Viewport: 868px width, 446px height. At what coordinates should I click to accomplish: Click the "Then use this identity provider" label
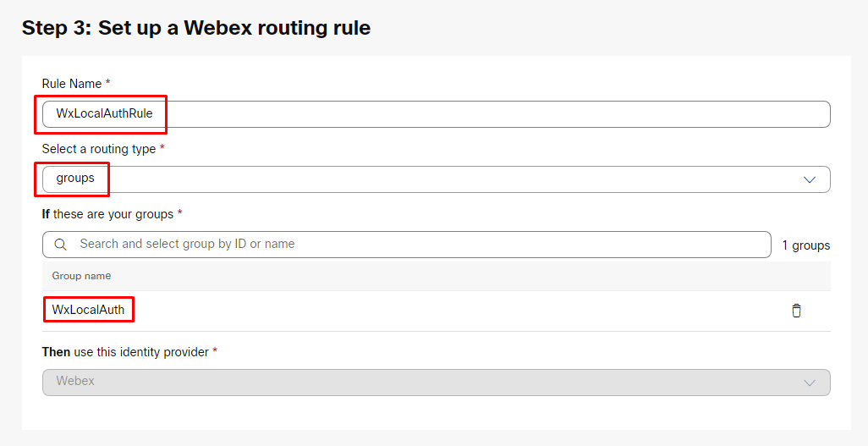point(124,351)
